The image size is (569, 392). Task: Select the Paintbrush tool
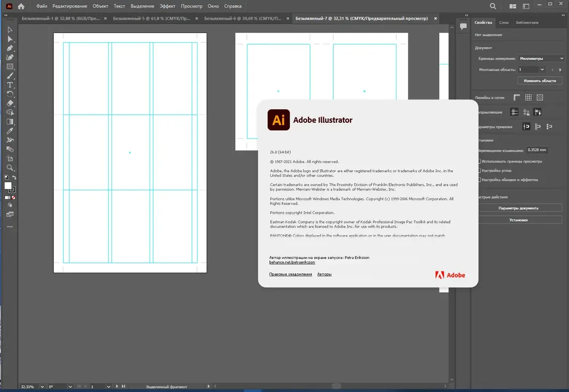point(10,76)
